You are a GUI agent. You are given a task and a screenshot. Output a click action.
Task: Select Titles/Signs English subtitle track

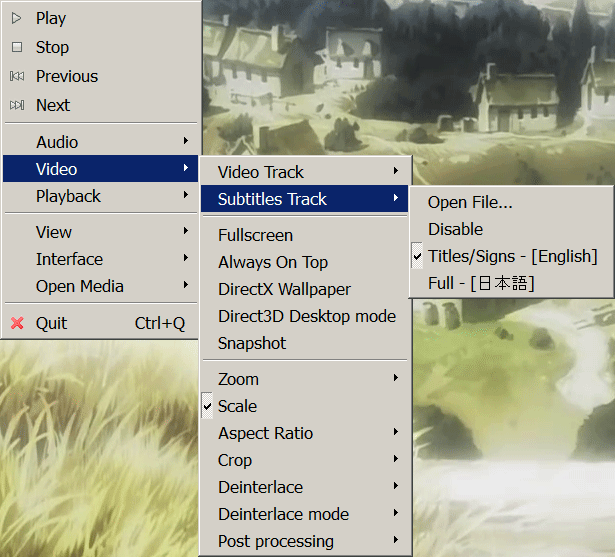click(x=512, y=256)
